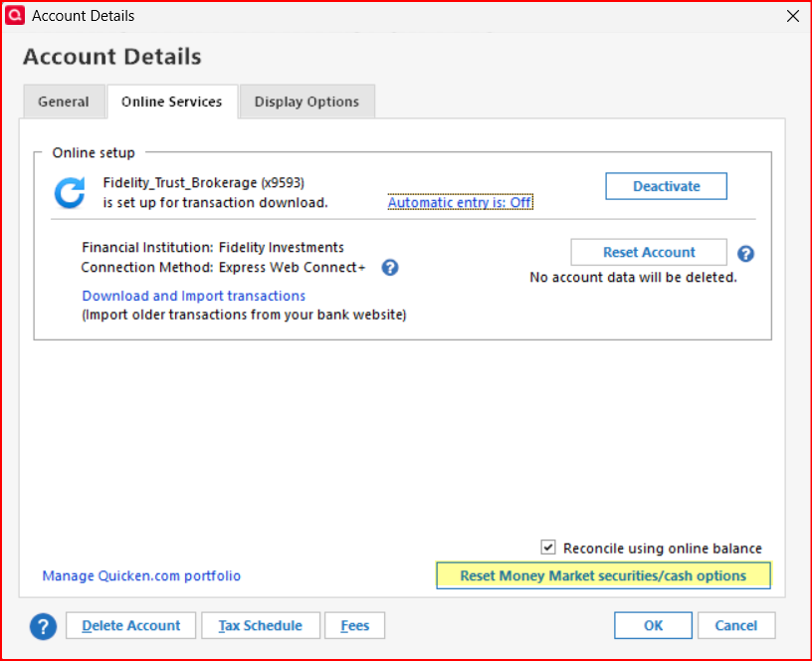Confirm with the OK button

coord(653,625)
